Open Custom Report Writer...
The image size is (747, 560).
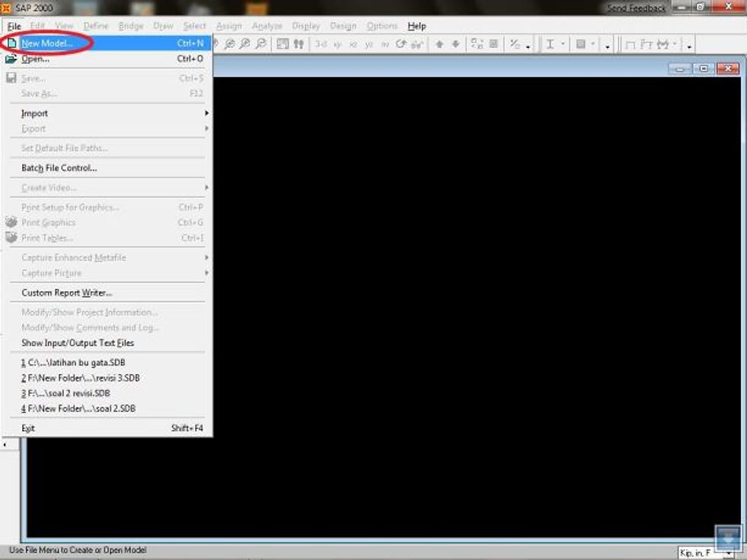coord(107,293)
